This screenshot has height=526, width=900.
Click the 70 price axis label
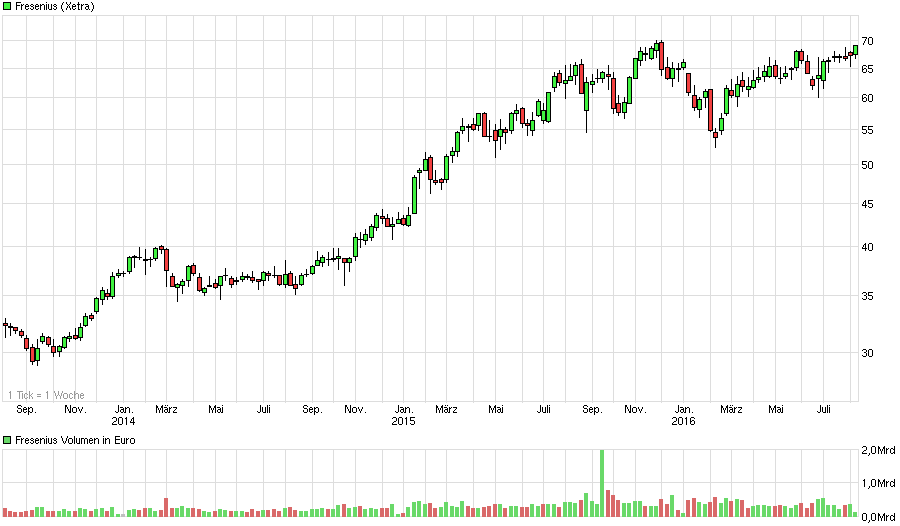click(x=867, y=41)
